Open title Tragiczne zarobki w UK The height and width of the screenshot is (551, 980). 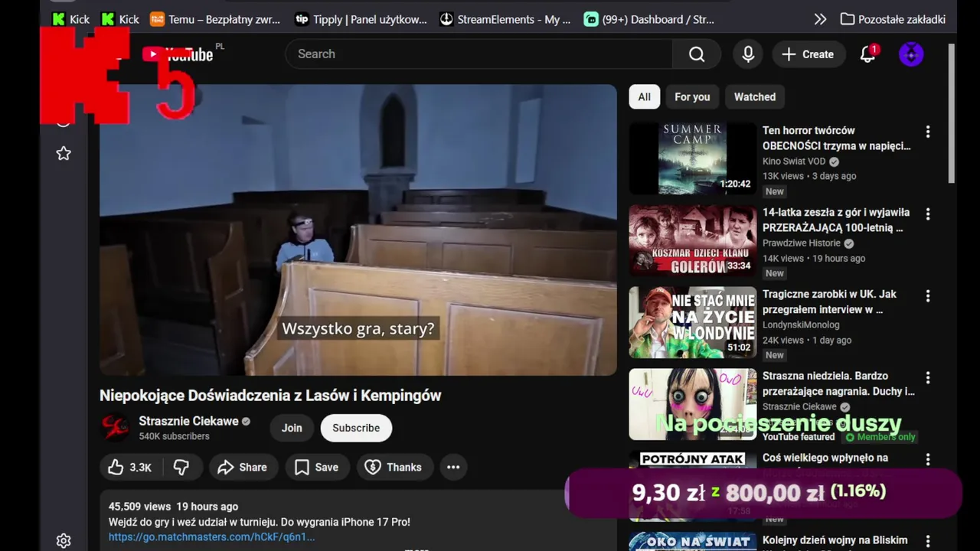click(829, 302)
